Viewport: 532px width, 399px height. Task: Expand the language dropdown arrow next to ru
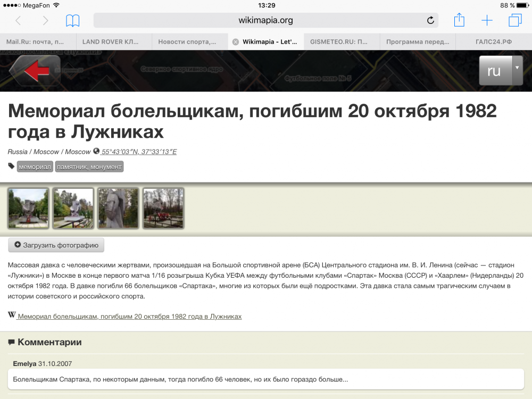516,68
